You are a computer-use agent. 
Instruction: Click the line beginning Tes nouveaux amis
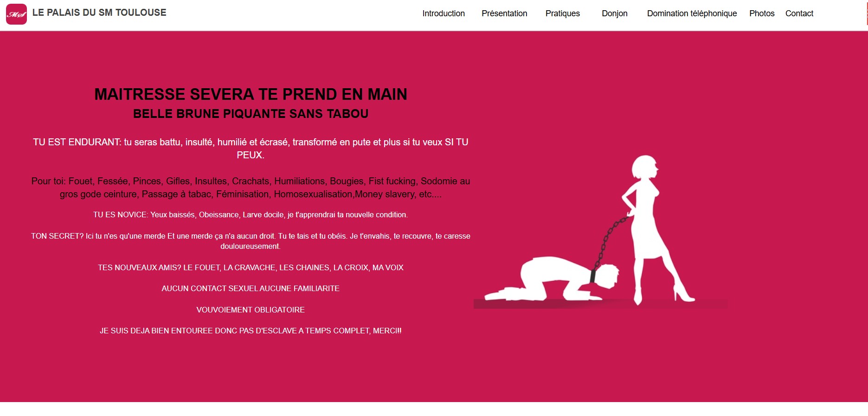[251, 267]
